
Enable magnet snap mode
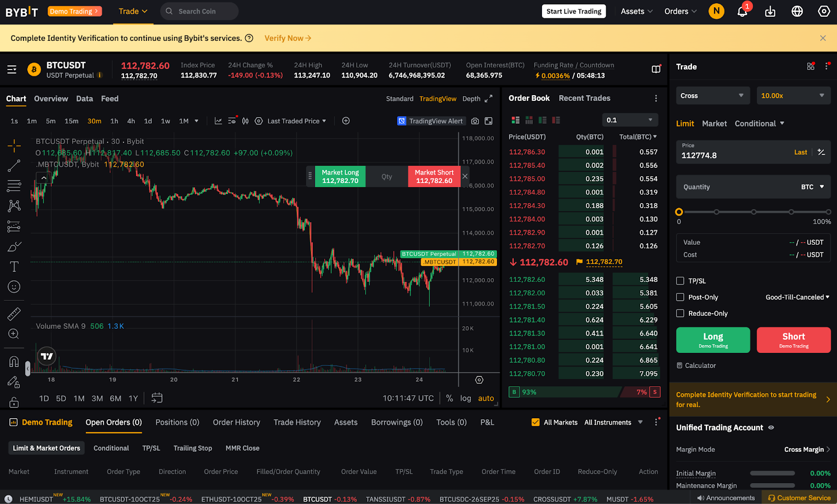14,361
